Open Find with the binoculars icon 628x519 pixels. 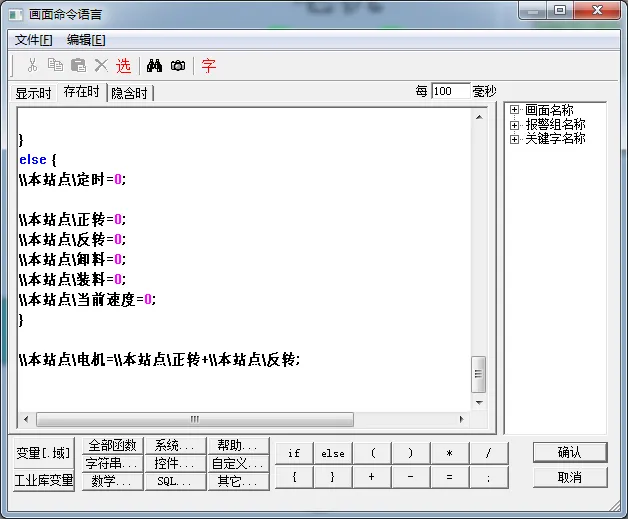coord(154,65)
